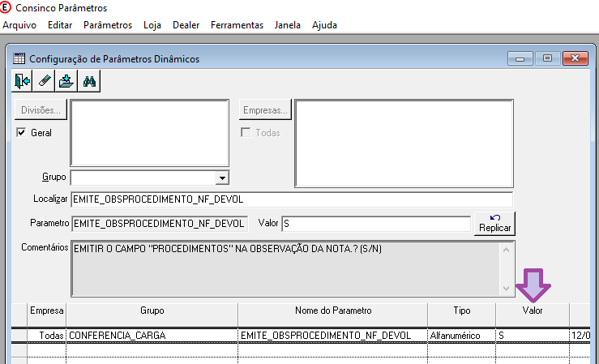The width and height of the screenshot is (599, 364).
Task: Click the Todas cell in grid row
Action: [46, 336]
